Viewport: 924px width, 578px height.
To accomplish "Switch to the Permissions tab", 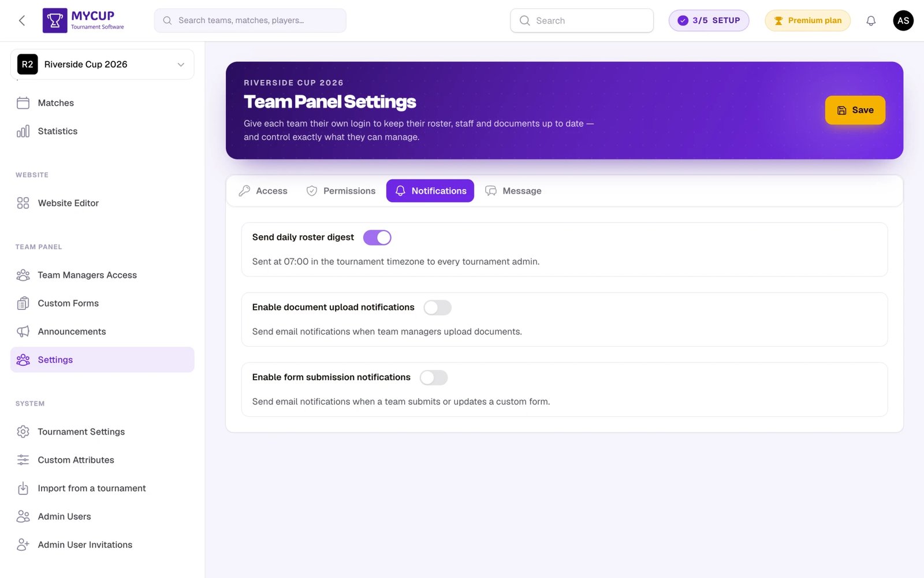I will 341,191.
